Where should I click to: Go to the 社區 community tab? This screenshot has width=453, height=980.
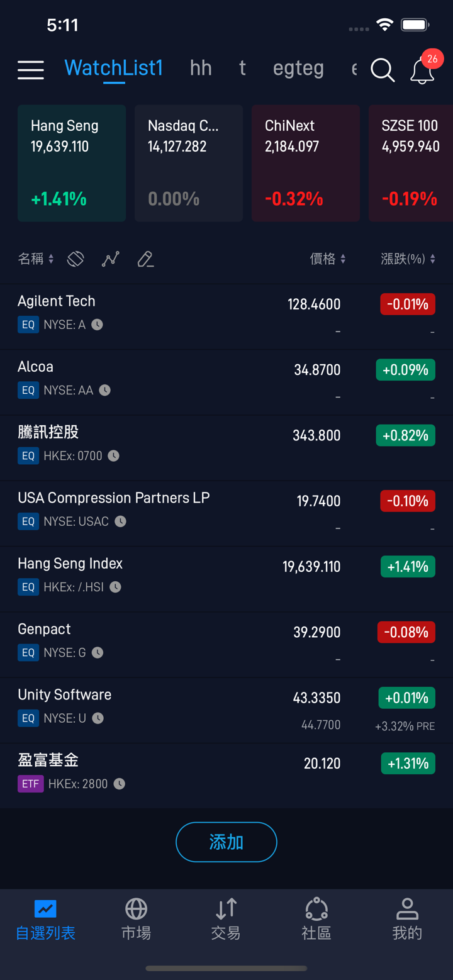(316, 919)
